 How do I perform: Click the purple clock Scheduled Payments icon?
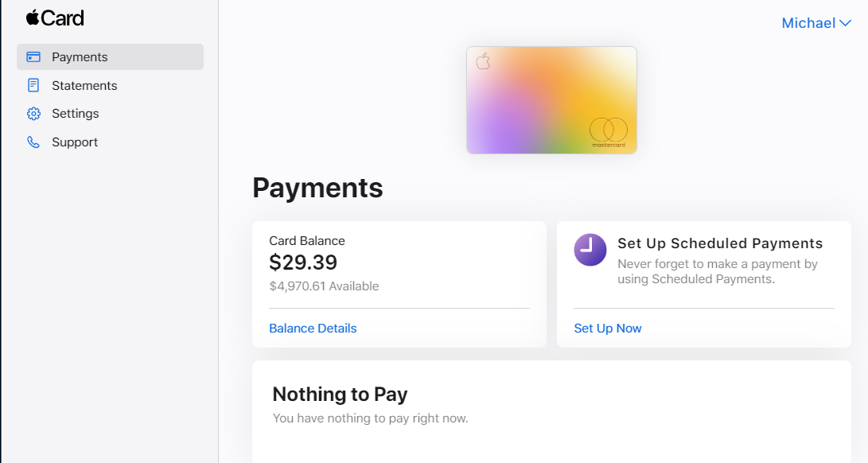point(590,250)
